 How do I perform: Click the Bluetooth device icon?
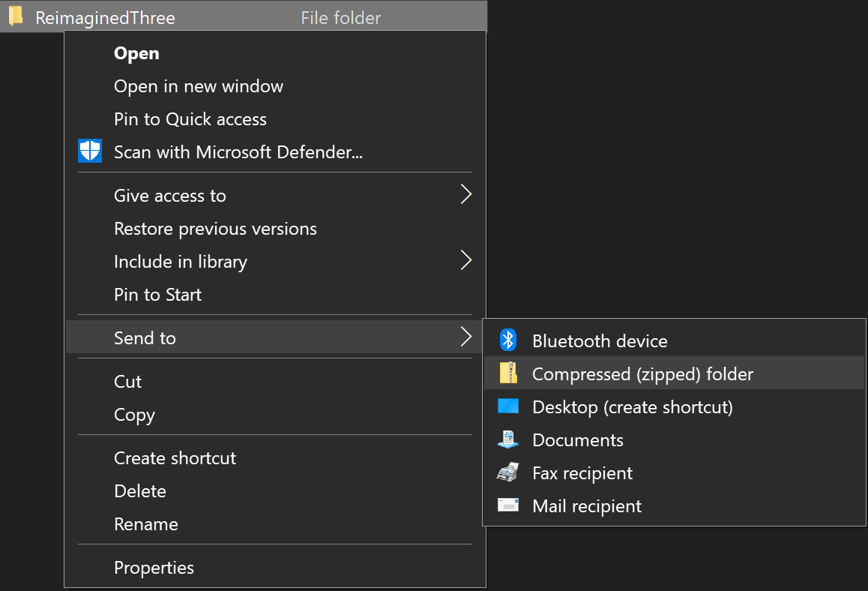[508, 340]
